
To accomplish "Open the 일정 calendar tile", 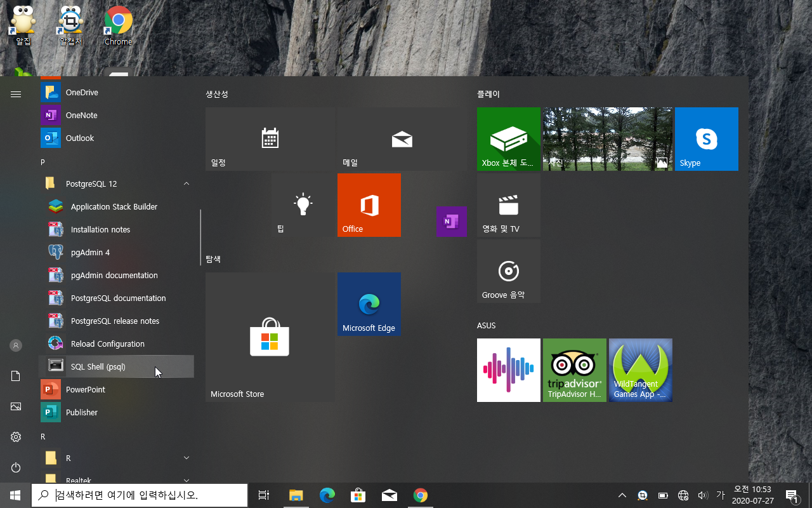I will (270, 139).
